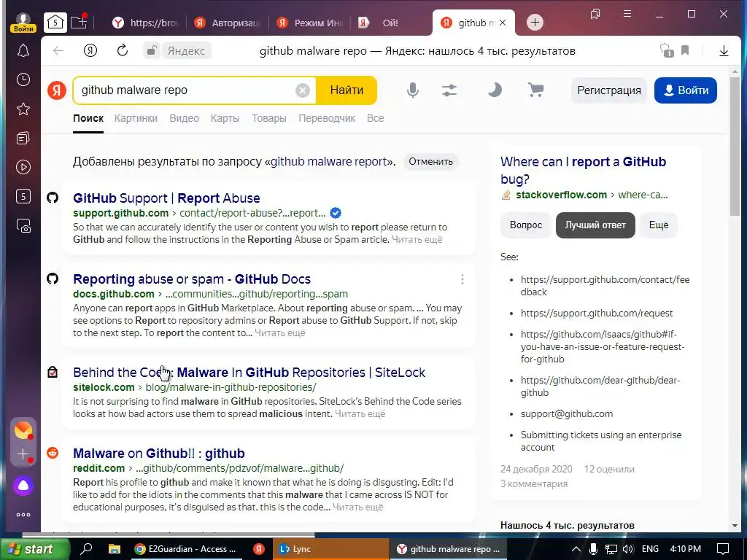Clear the search query with the X icon
The width and height of the screenshot is (747, 560).
[303, 90]
